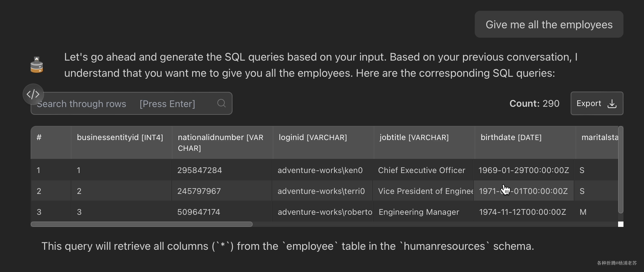Click the horizontal table scrollbar thumb
The width and height of the screenshot is (644, 272).
click(x=141, y=224)
